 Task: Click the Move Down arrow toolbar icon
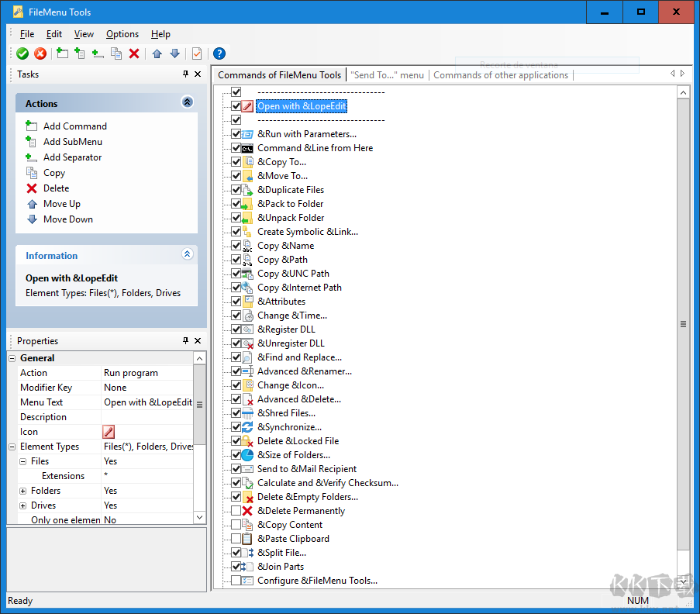point(175,53)
